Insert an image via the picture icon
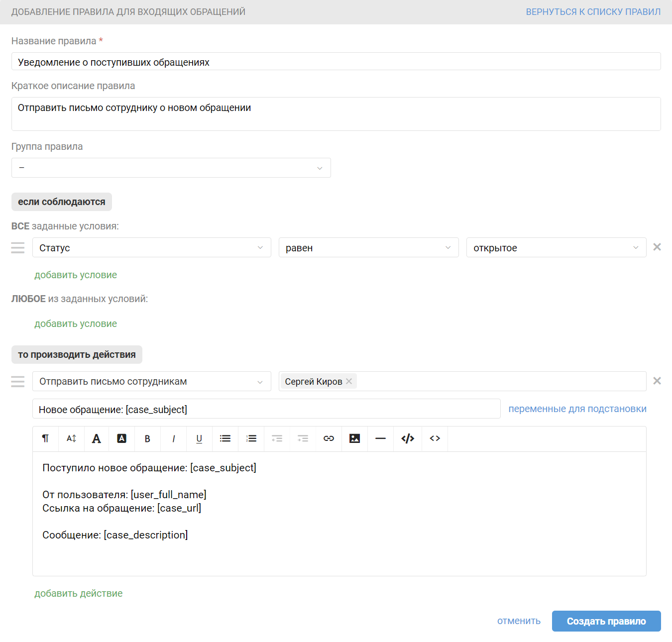 [x=354, y=438]
